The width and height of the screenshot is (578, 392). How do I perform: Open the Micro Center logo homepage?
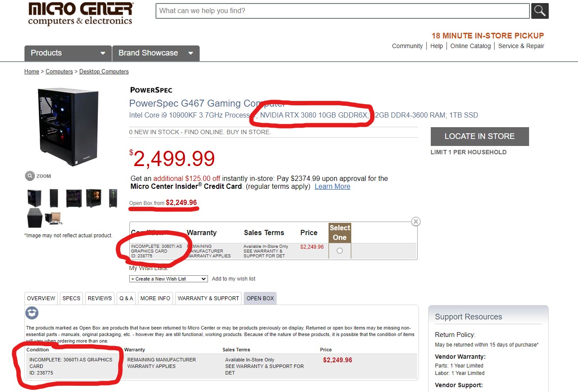[80, 14]
